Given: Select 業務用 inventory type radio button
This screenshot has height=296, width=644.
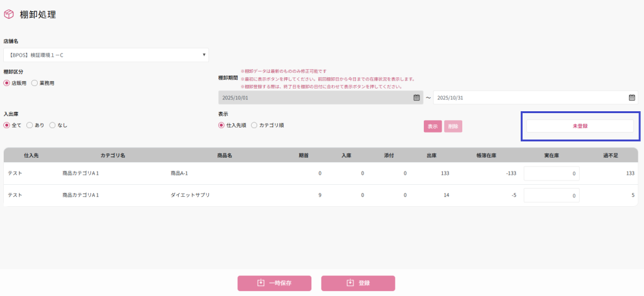Looking at the screenshot, I should pos(34,83).
